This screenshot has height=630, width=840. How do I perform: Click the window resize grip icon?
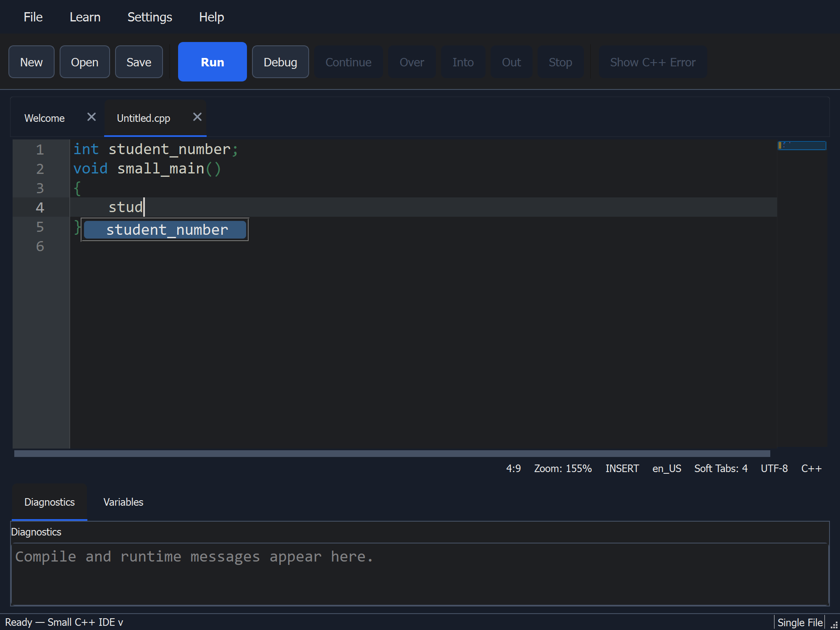834,625
